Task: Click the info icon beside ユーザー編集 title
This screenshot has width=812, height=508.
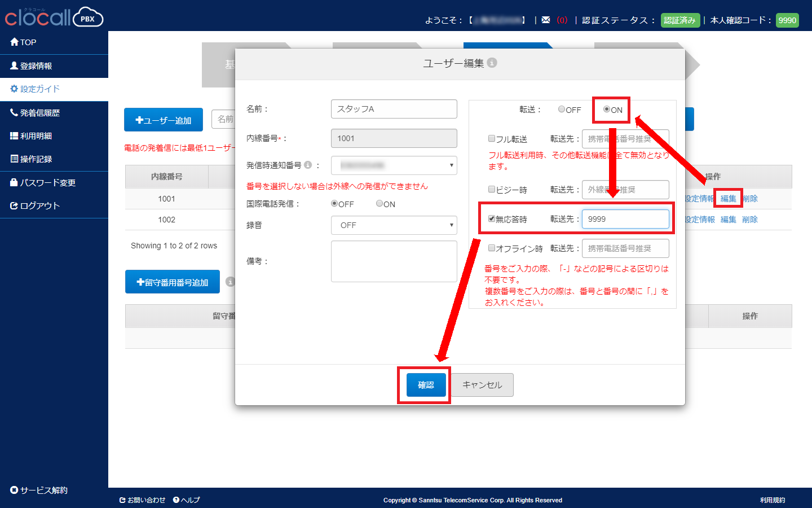Action: click(x=492, y=63)
